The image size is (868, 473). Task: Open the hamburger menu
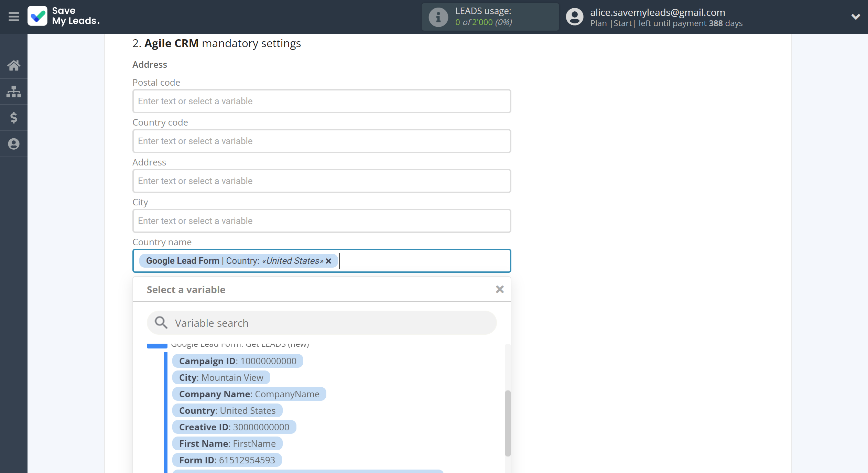[14, 16]
